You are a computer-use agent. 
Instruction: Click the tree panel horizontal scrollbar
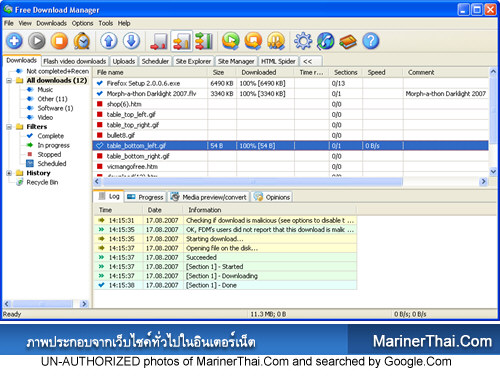(42, 304)
